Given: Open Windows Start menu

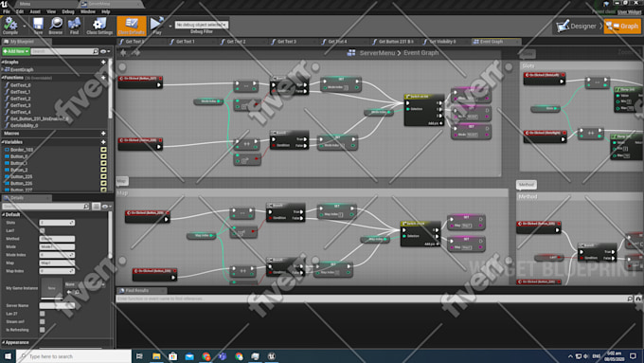Looking at the screenshot, I should [x=8, y=356].
